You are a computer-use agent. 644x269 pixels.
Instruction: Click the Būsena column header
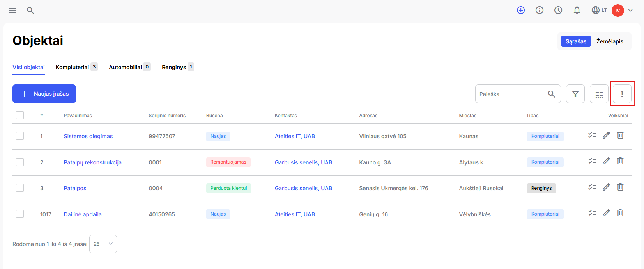pos(214,116)
